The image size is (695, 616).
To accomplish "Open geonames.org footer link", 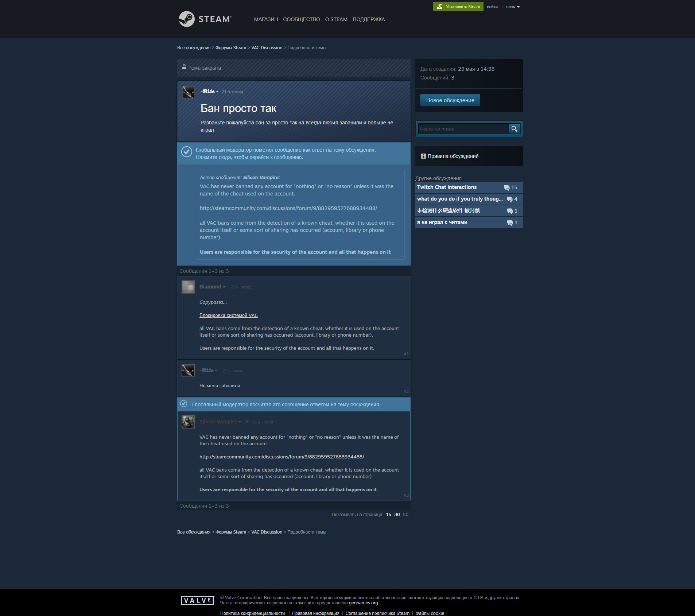I will click(363, 603).
